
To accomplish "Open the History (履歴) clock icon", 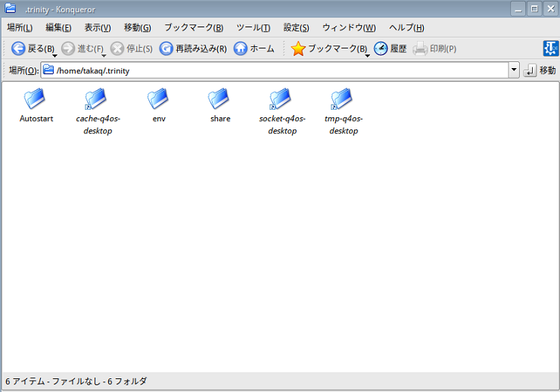I will click(x=381, y=48).
